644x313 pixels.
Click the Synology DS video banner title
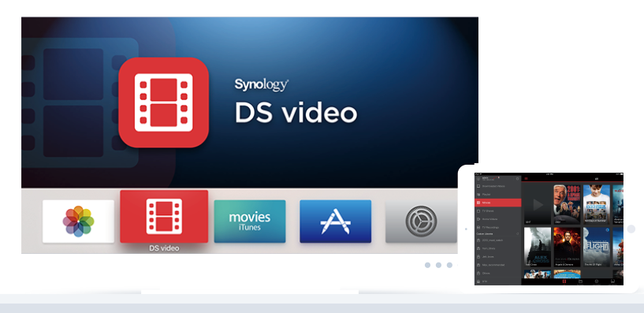tap(296, 101)
